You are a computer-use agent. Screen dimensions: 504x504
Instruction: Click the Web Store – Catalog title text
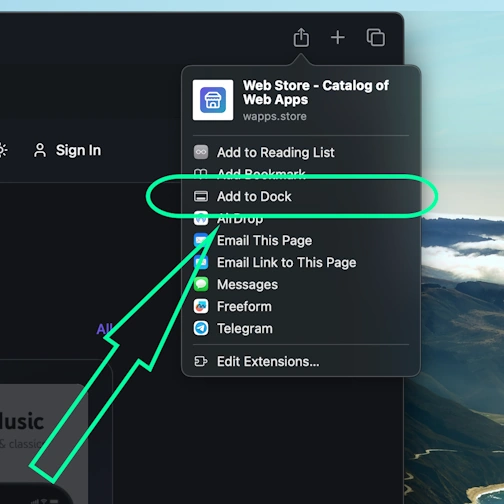pos(316,92)
